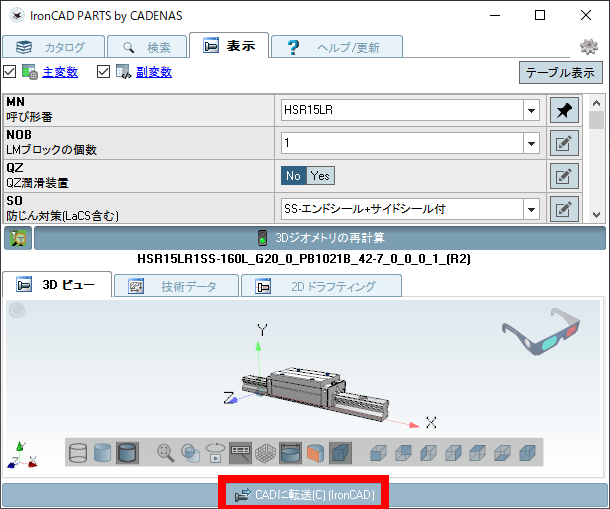Screen dimensions: 610x509
Task: Select shaded-with-edges display mode icon
Action: click(127, 453)
